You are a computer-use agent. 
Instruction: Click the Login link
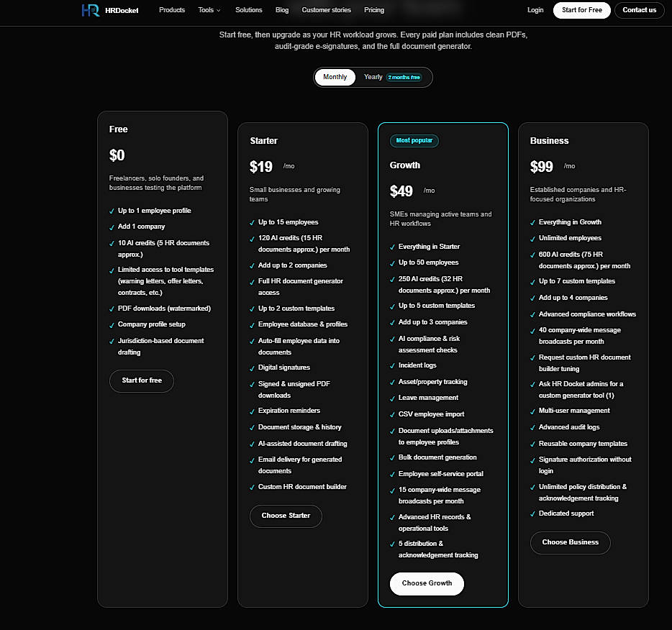[535, 10]
